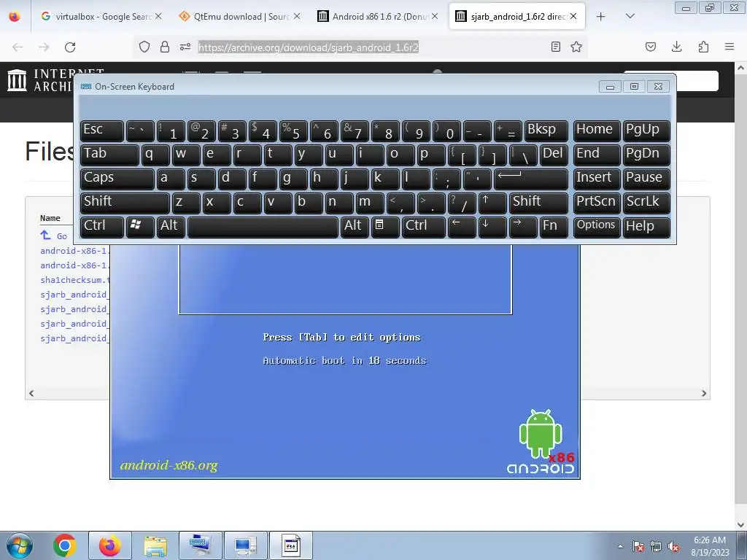Click the Go to parent directory link
Screen dimensions: 747x560
tap(53, 236)
